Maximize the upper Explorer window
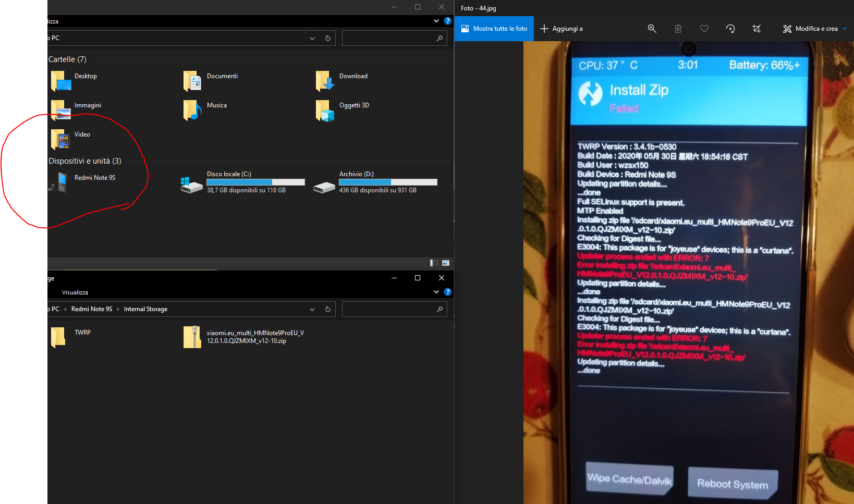This screenshot has height=504, width=854. [418, 7]
